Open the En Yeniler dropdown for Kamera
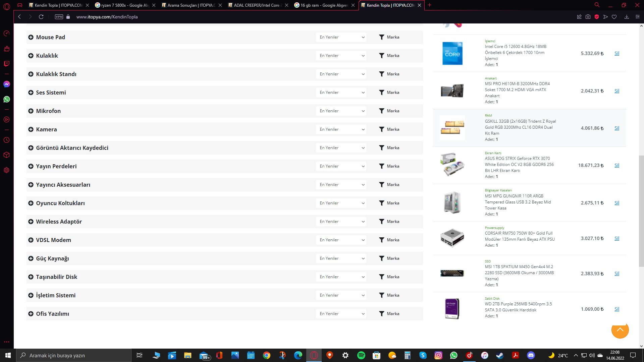 pos(341,129)
